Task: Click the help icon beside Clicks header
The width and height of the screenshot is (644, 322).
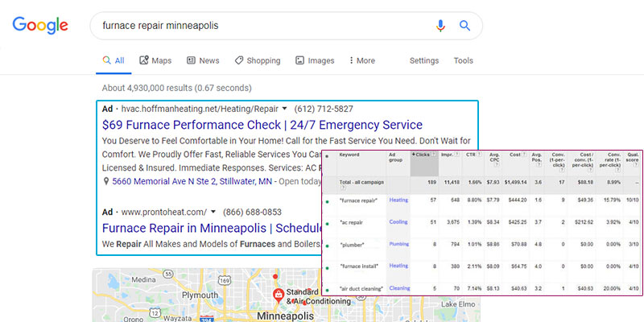Action: click(434, 155)
